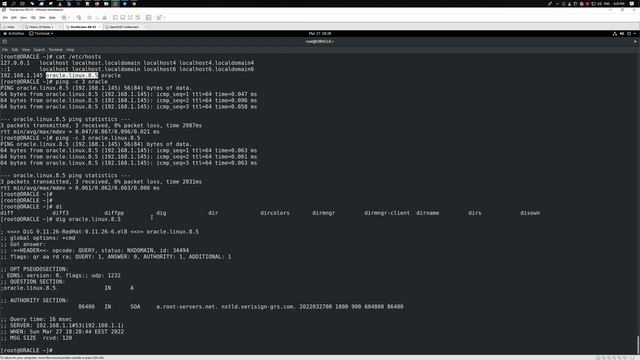Click 'dircolors' in the completion list

[x=275, y=213]
